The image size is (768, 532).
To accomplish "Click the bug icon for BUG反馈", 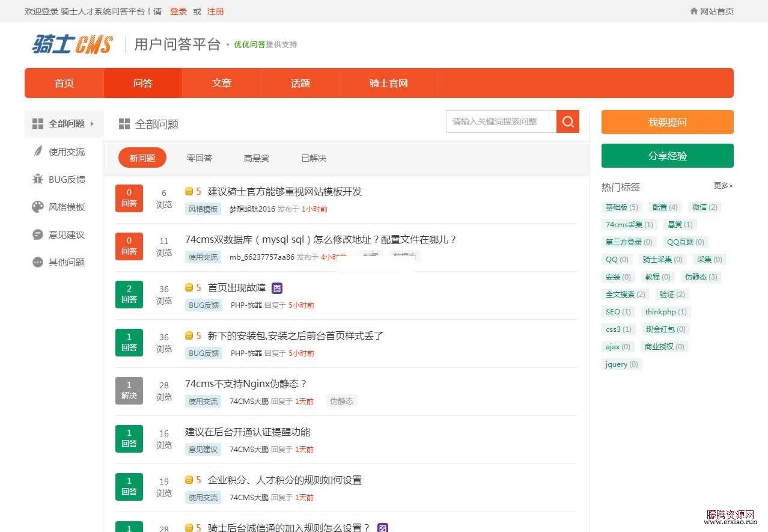I will point(38,179).
